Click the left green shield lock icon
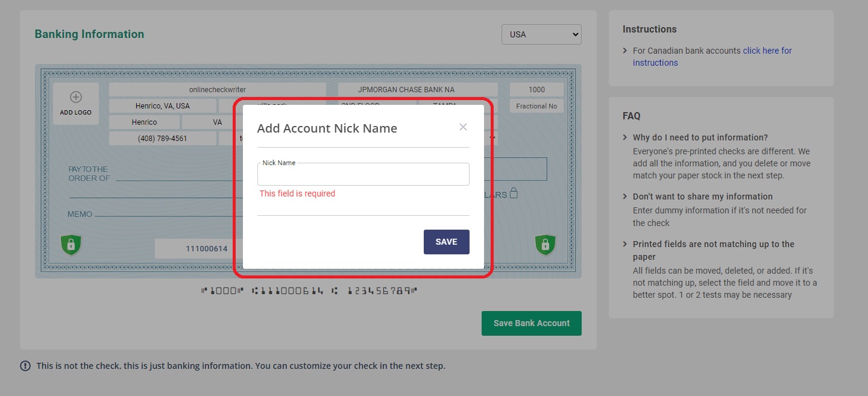Viewport: 868px width, 396px height. (71, 245)
